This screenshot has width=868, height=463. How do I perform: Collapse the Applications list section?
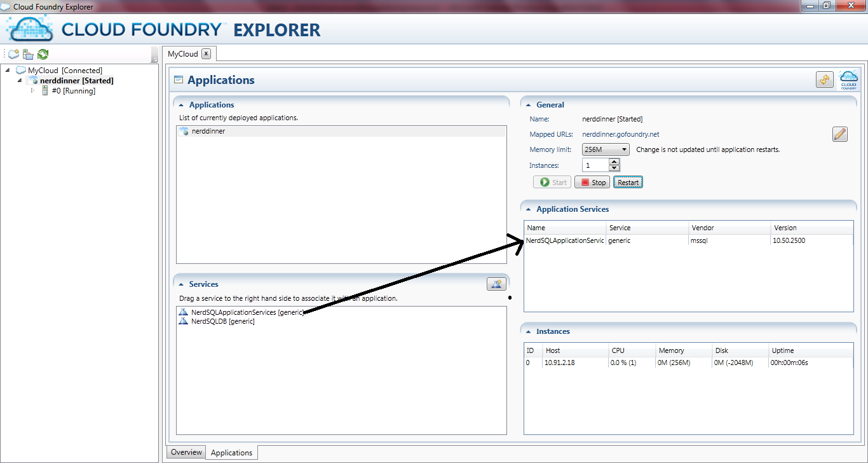pyautogui.click(x=181, y=105)
